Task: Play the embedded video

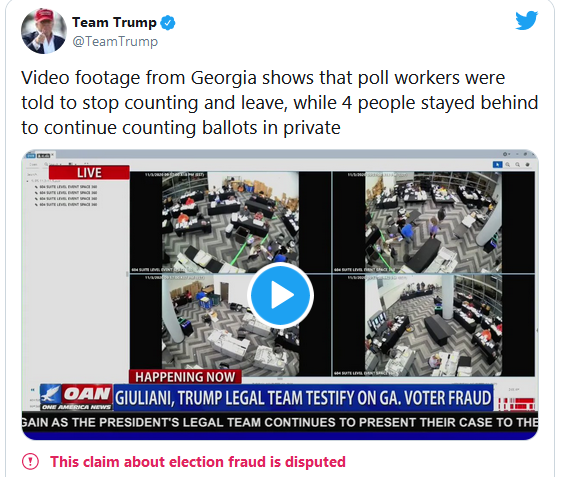Action: tap(280, 295)
